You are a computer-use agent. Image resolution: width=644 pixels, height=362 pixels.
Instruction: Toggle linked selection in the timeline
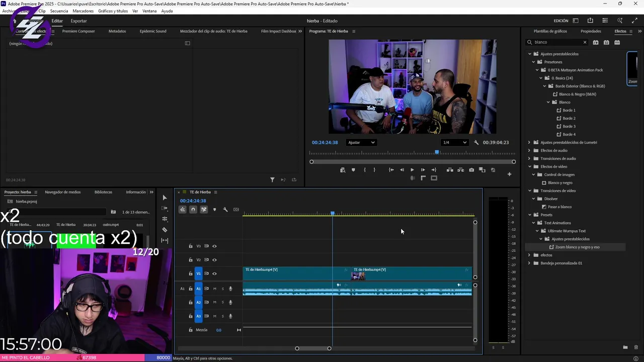(203, 210)
